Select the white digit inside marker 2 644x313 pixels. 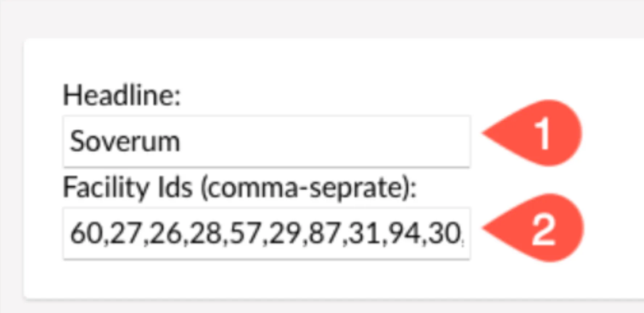tap(544, 230)
